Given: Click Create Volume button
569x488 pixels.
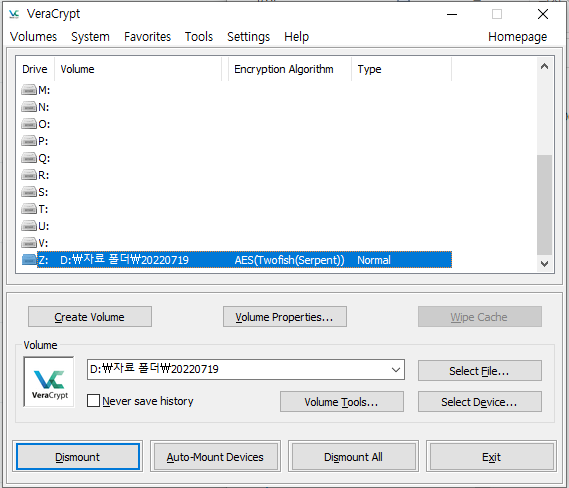Looking at the screenshot, I should [x=90, y=317].
